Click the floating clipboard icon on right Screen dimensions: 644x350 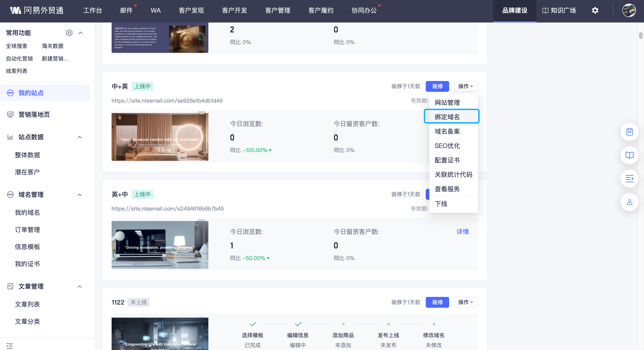pyautogui.click(x=629, y=132)
